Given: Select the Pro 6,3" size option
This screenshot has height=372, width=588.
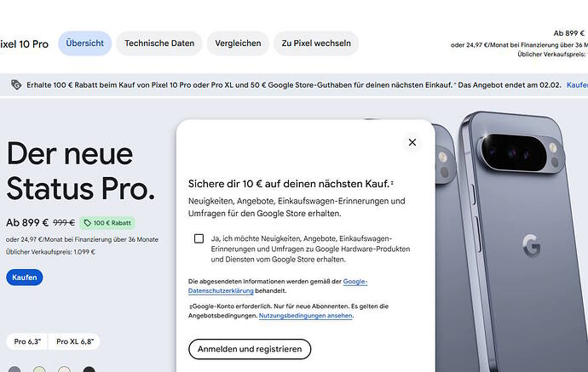Looking at the screenshot, I should click(27, 341).
